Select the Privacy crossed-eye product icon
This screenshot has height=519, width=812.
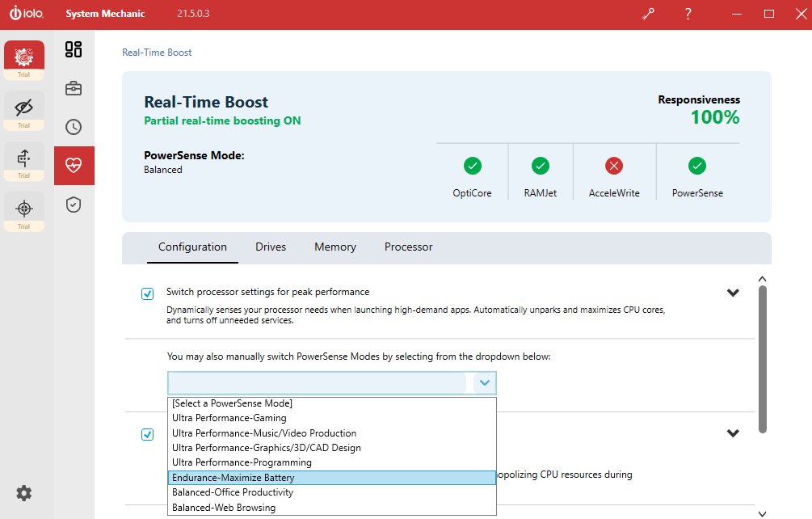(24, 107)
